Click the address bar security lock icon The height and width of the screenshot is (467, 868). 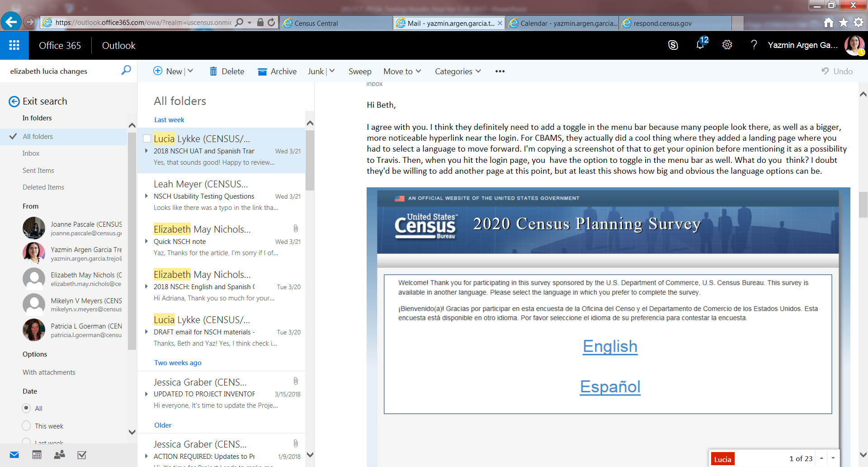tap(260, 22)
